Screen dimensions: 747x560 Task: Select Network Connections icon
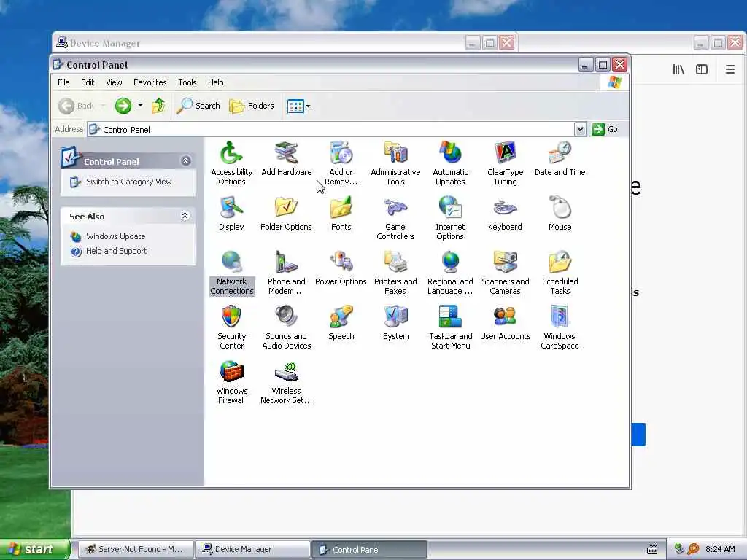coord(231,273)
